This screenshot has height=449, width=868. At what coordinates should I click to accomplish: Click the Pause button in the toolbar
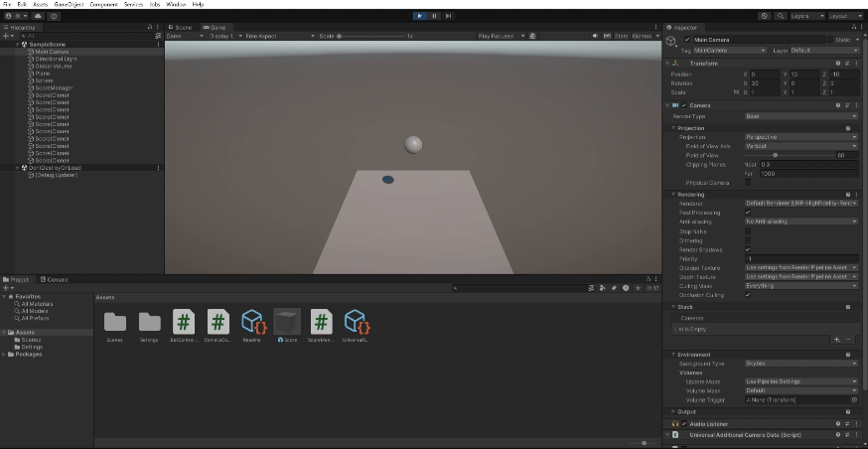click(x=434, y=16)
